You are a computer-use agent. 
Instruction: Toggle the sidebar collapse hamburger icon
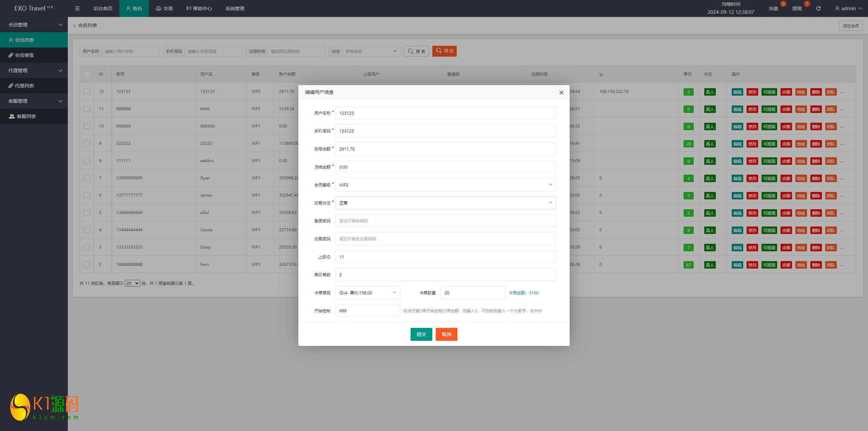77,8
